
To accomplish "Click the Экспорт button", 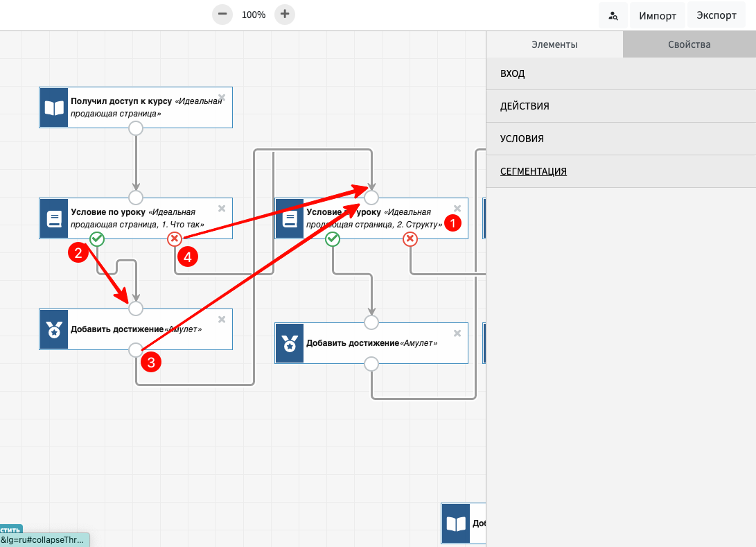I will pos(716,15).
